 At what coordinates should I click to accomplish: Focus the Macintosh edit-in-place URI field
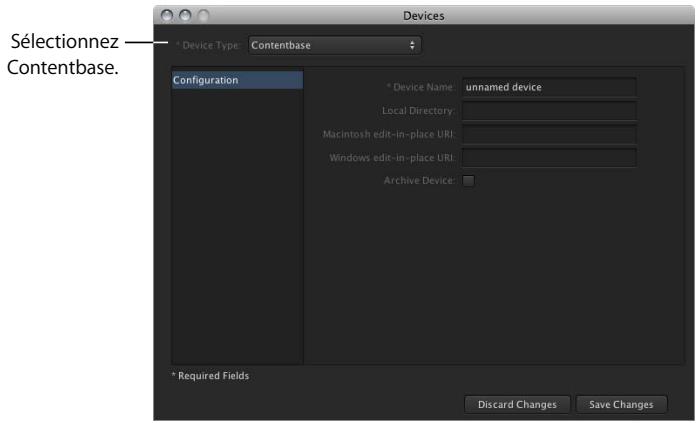point(549,134)
